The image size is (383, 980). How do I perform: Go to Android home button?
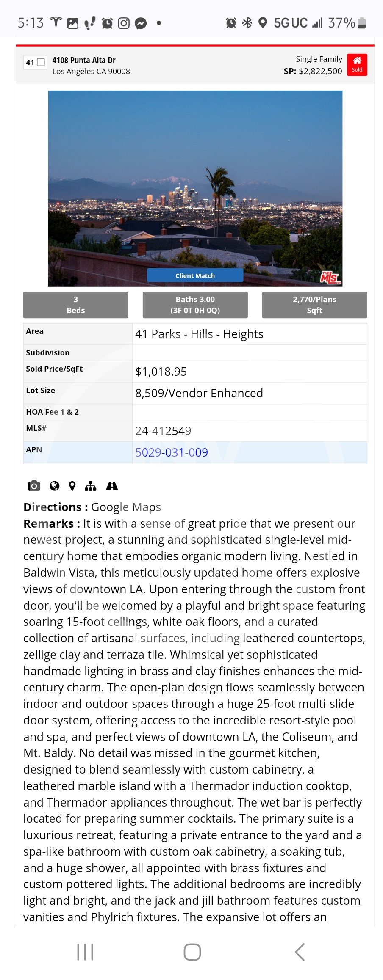(192, 952)
